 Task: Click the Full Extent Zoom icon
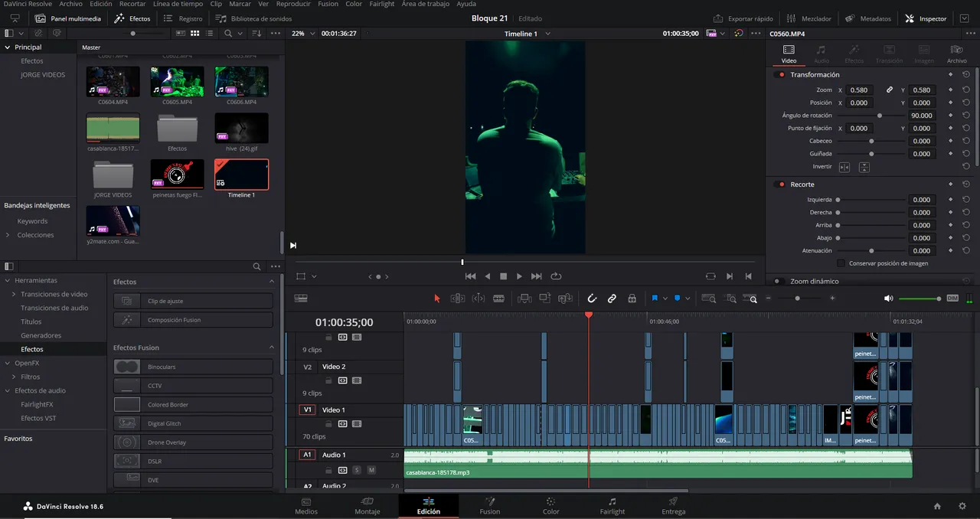(709, 299)
